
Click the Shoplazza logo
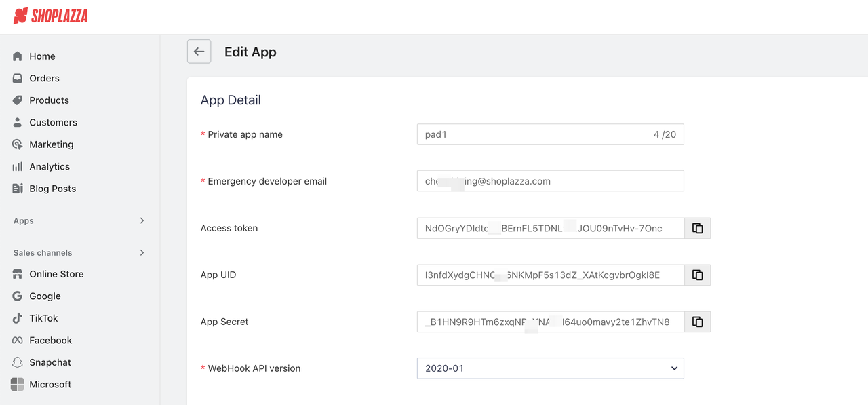coord(51,16)
